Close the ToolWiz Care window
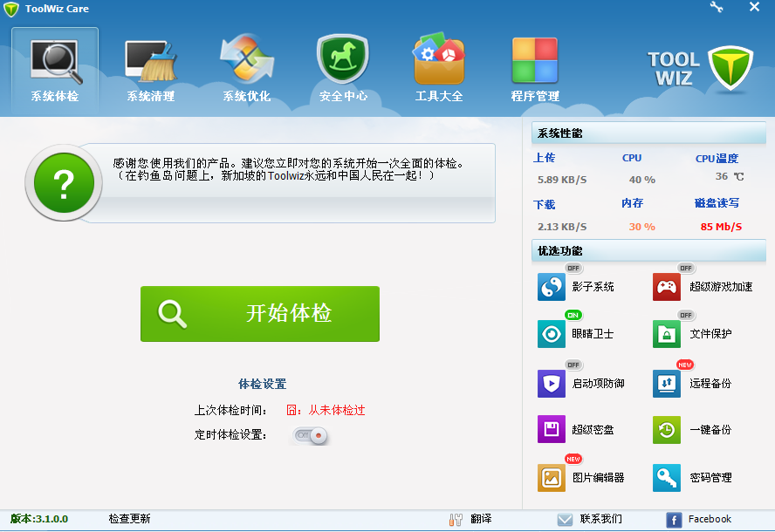This screenshot has height=532, width=775. 754,7
